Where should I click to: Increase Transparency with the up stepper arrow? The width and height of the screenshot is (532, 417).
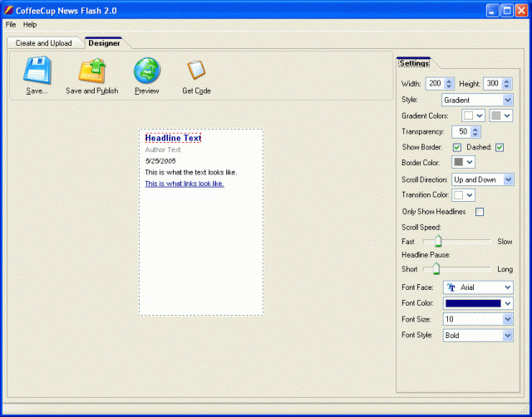pyautogui.click(x=475, y=129)
